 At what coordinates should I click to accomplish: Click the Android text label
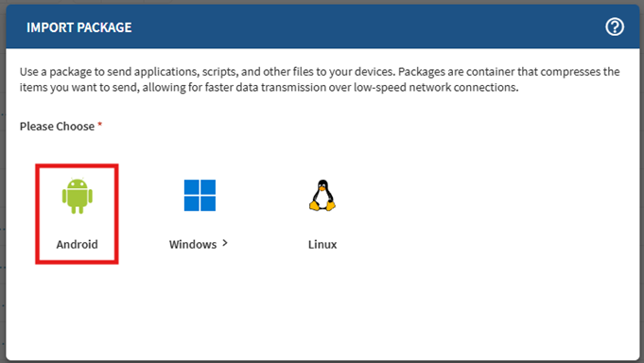(78, 244)
